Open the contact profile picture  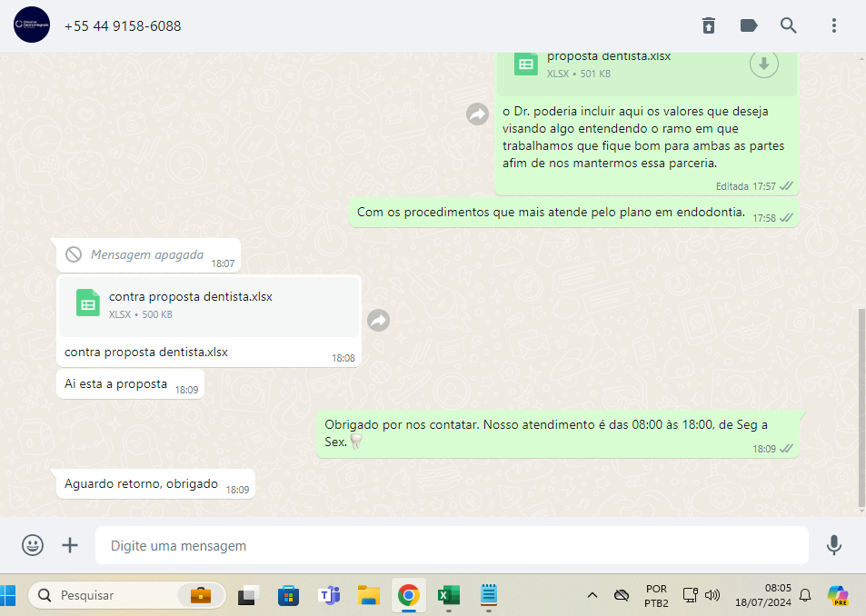32,25
